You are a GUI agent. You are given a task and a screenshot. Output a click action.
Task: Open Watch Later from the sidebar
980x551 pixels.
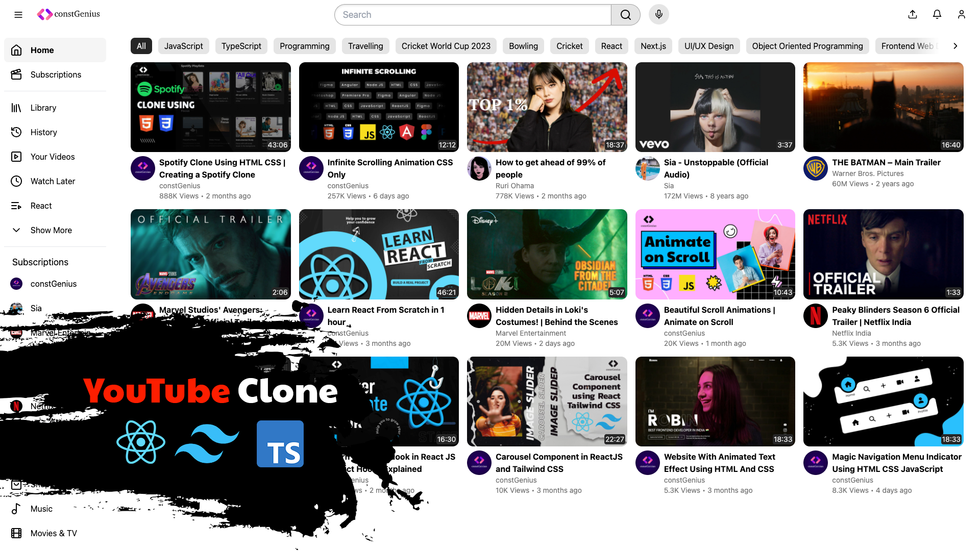click(x=53, y=181)
